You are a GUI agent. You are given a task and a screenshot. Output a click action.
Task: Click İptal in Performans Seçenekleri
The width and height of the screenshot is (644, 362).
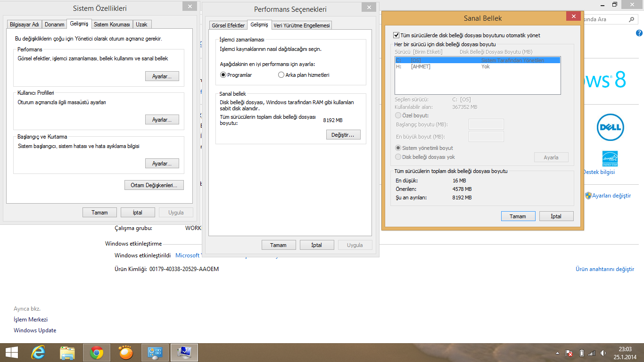click(x=317, y=245)
